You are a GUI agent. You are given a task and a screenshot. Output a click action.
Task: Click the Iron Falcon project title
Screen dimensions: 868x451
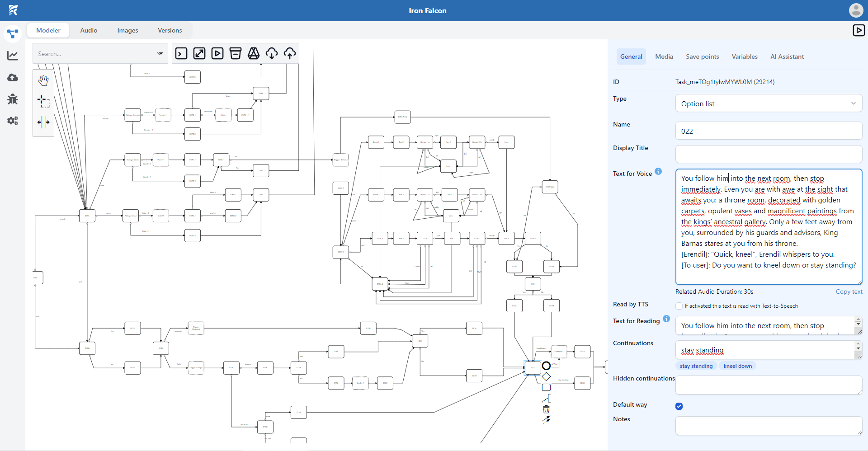[x=428, y=10]
